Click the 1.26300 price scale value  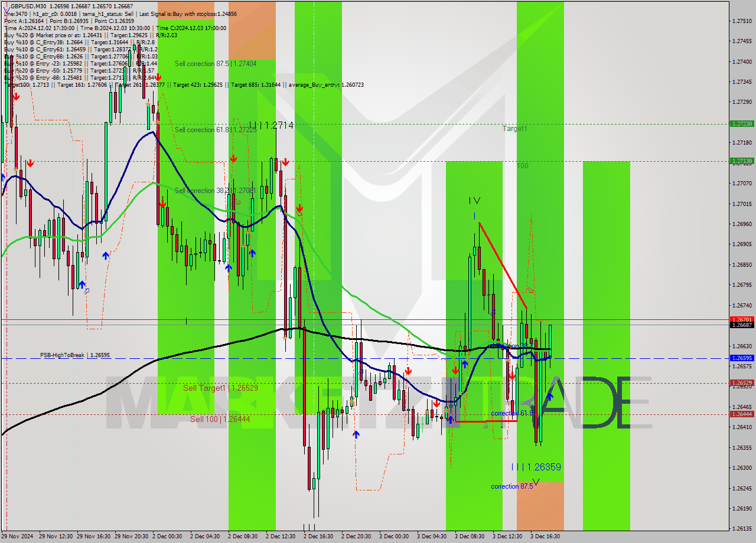[741, 468]
